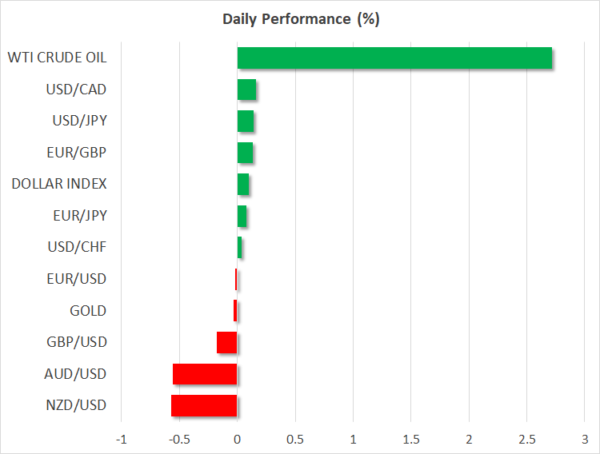Select the red NZD/USD bar
This screenshot has height=454, width=600.
coord(204,405)
